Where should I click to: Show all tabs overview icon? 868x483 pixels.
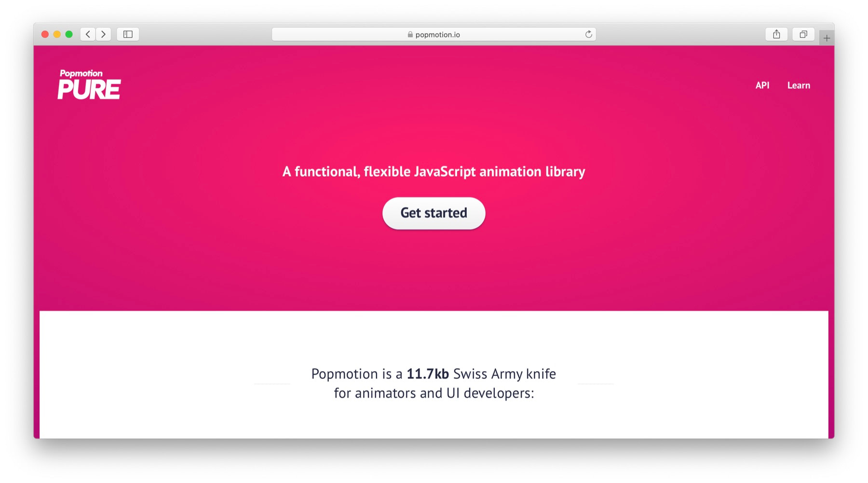pos(803,34)
